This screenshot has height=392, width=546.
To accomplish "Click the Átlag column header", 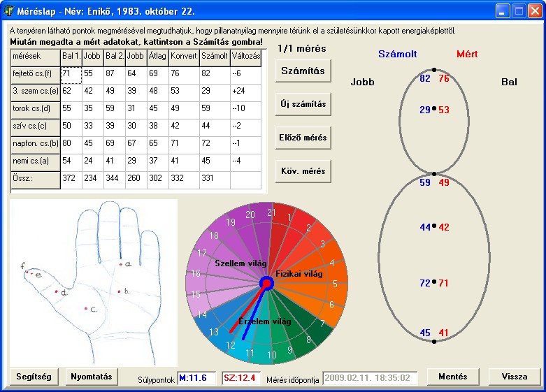I will click(158, 58).
